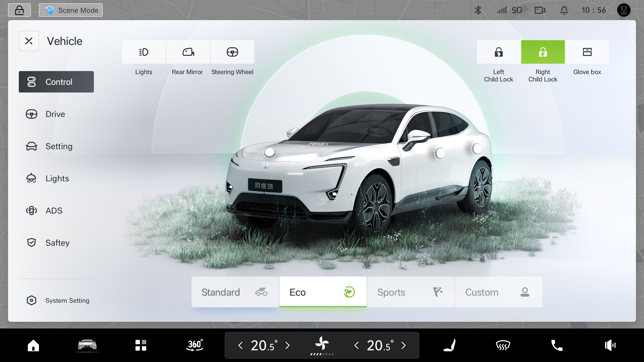
Task: Increase the left temperature with the arrow
Action: point(288,345)
